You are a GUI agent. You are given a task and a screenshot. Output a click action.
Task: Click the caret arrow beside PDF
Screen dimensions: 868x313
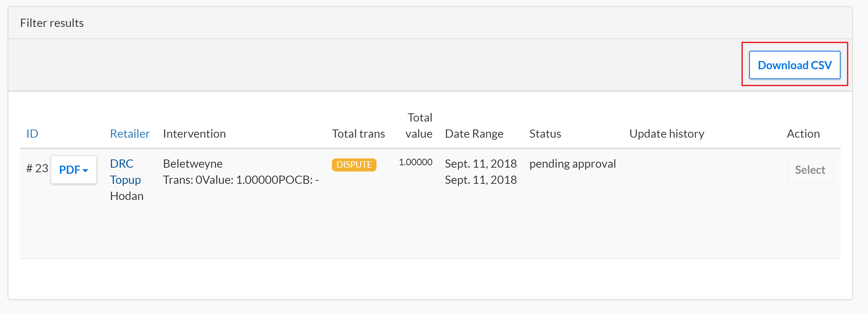pos(85,170)
